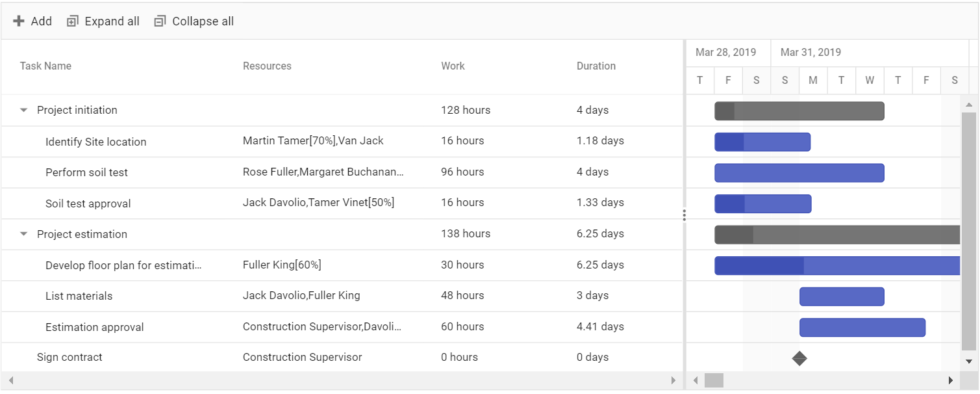The width and height of the screenshot is (980, 394).
Task: Sort by the Task Name column header
Action: tap(45, 66)
